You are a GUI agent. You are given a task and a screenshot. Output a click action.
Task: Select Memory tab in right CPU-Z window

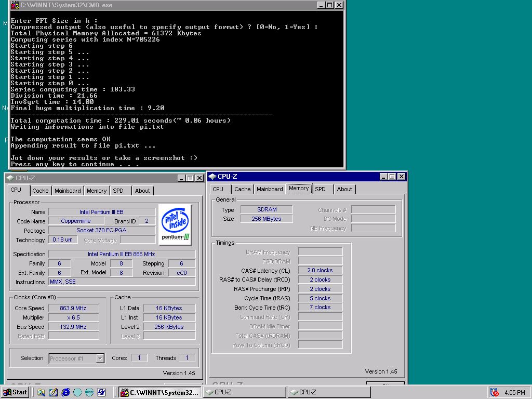pos(299,189)
